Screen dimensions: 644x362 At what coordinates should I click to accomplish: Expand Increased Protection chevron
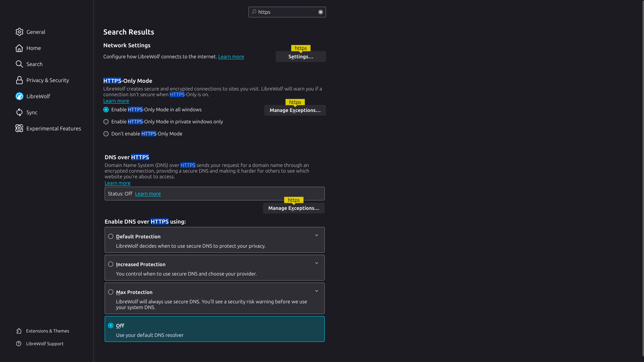coord(317,263)
